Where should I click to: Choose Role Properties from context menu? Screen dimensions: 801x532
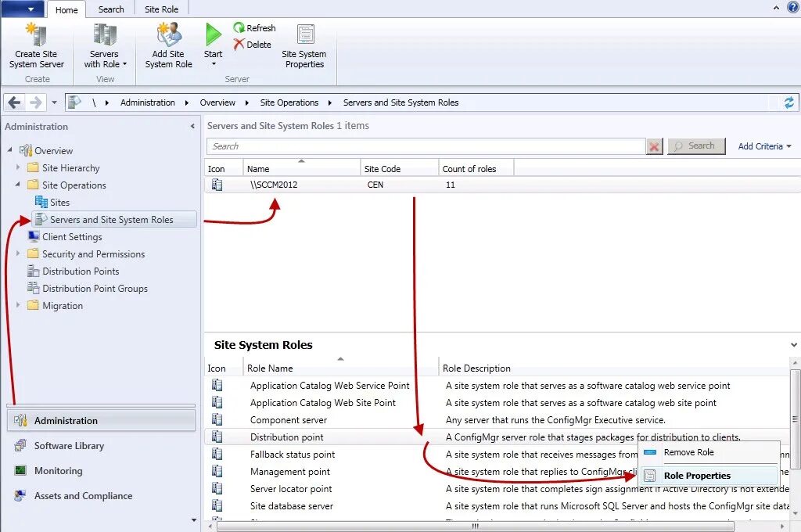pyautogui.click(x=709, y=475)
